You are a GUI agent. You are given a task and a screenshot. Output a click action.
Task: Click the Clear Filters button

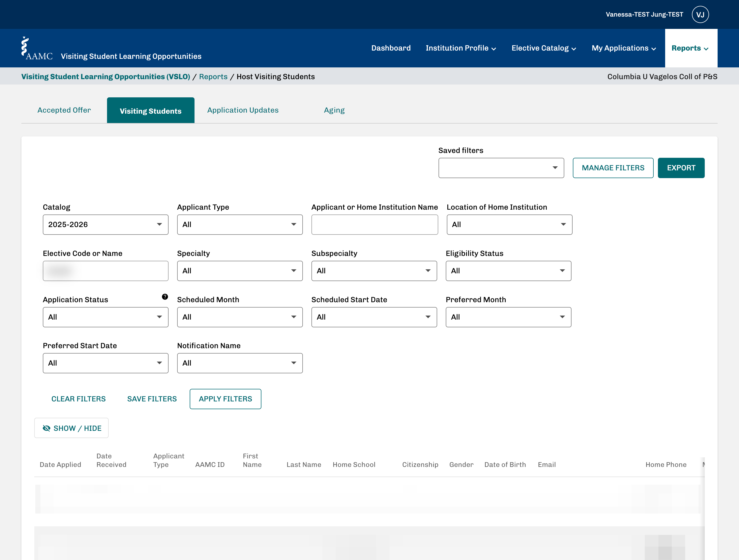(78, 399)
